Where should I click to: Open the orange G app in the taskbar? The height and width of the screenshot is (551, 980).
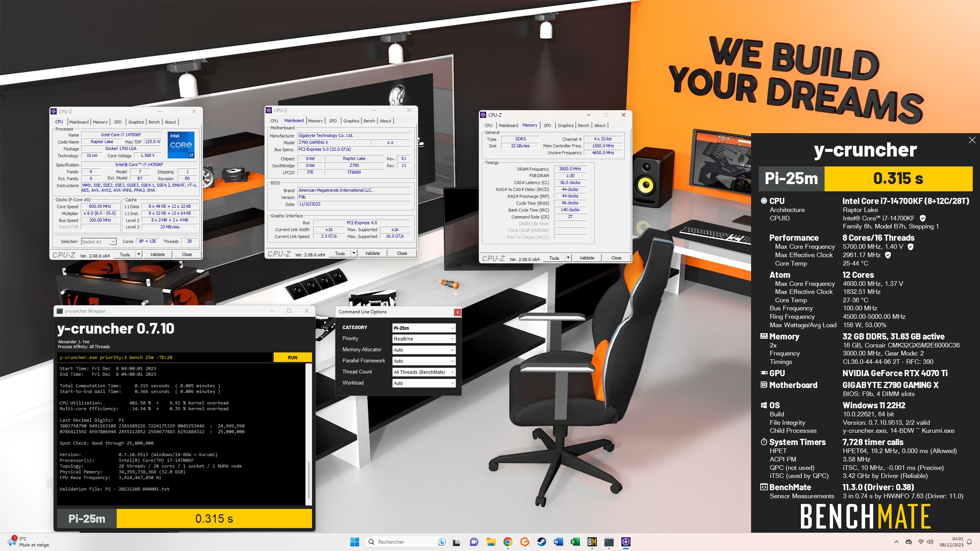tap(524, 542)
